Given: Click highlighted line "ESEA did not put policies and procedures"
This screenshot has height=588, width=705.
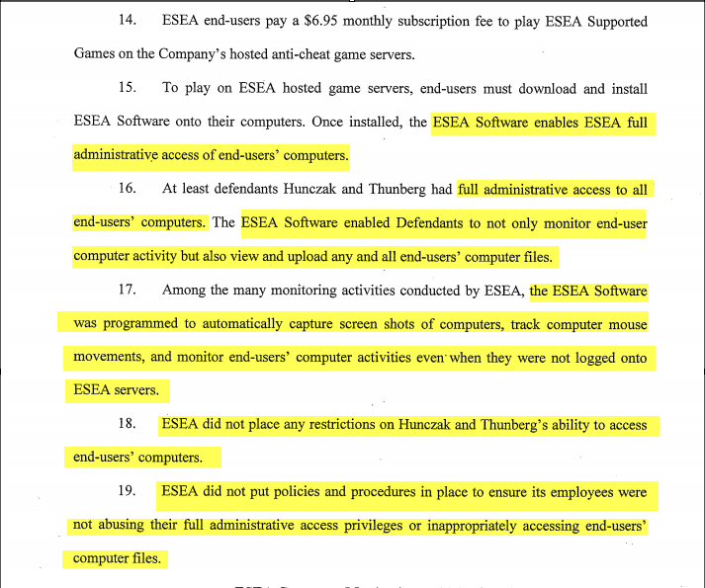Looking at the screenshot, I should click(288, 492).
